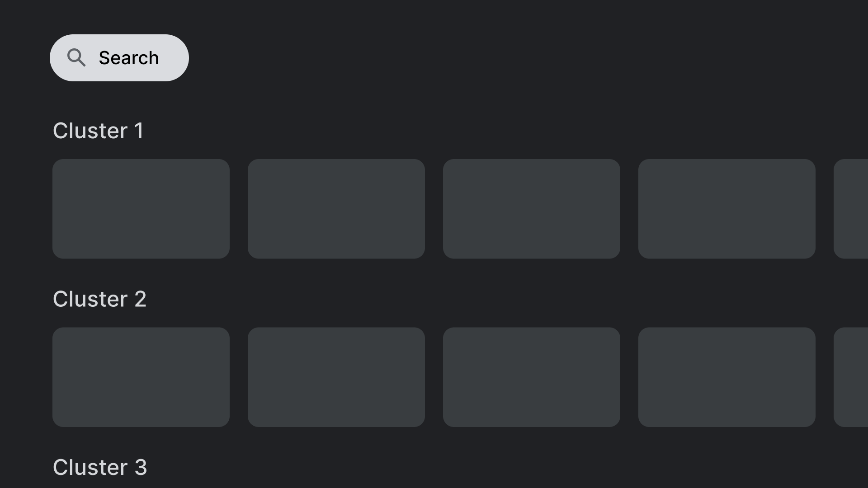Toggle Cluster 3 visibility
This screenshot has height=488, width=868.
(x=99, y=467)
